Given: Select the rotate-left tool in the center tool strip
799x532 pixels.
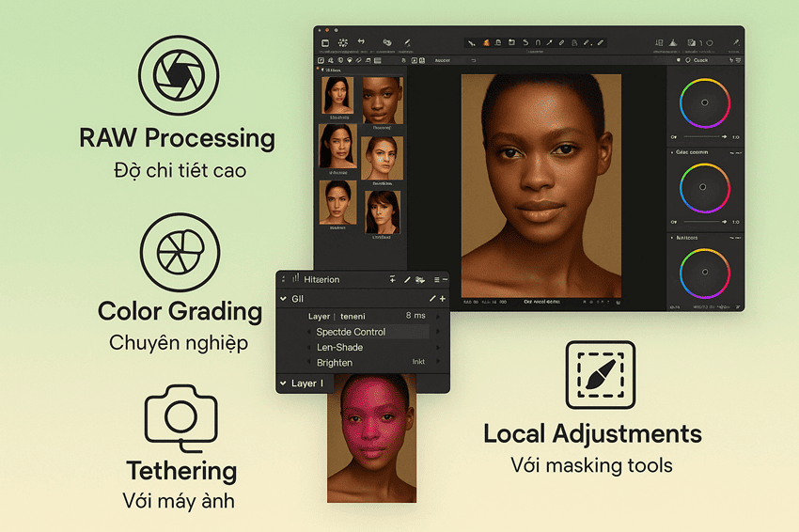Looking at the screenshot, I should tap(525, 43).
